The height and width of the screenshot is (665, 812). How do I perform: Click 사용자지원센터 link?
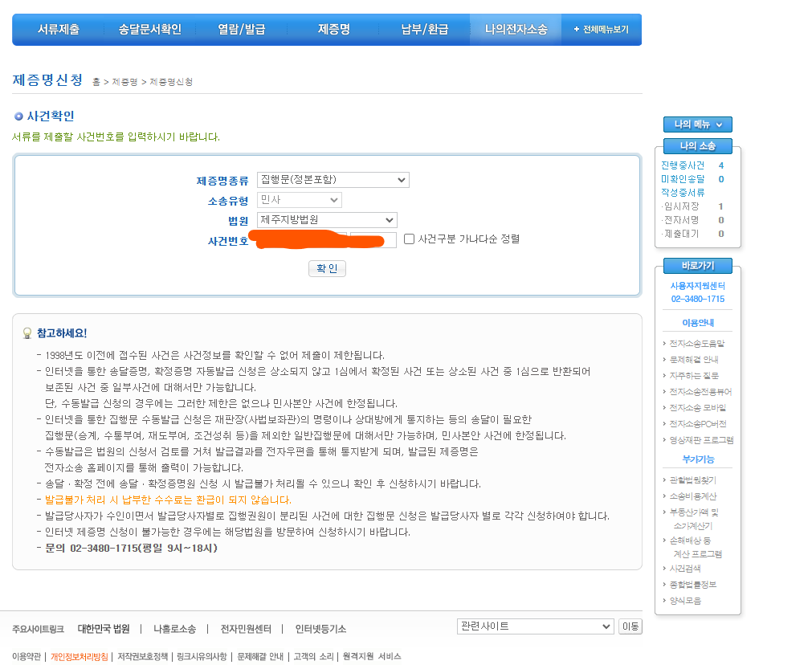point(698,286)
